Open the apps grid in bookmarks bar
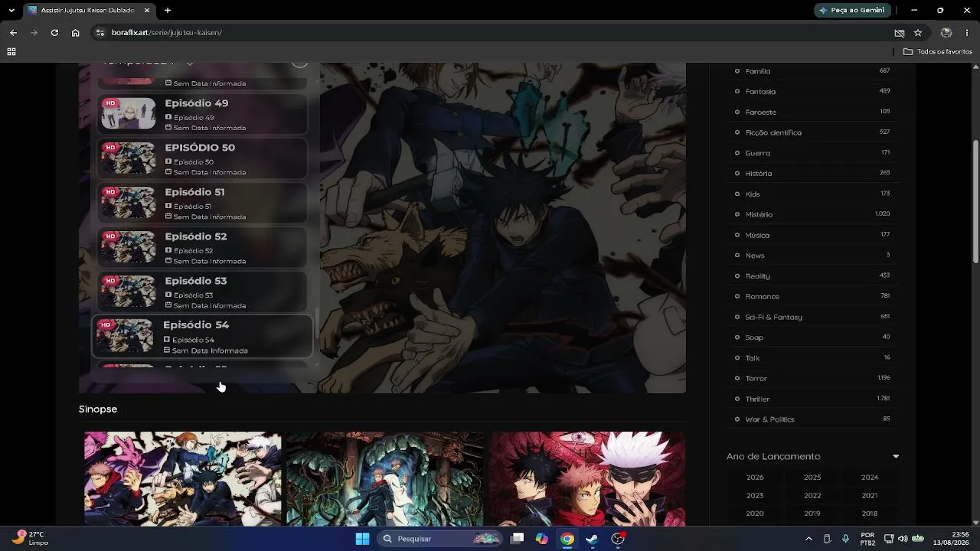Screen dimensions: 980x551 [11, 51]
